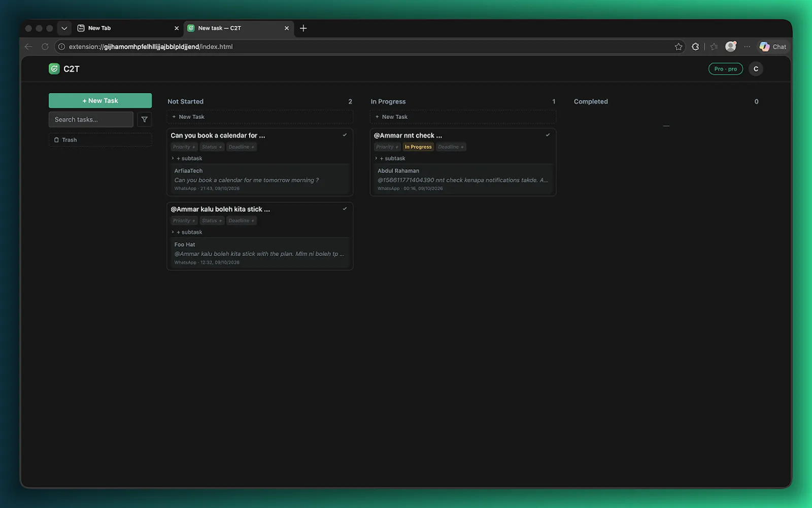Open user account avatar C
The image size is (812, 508).
click(x=756, y=69)
